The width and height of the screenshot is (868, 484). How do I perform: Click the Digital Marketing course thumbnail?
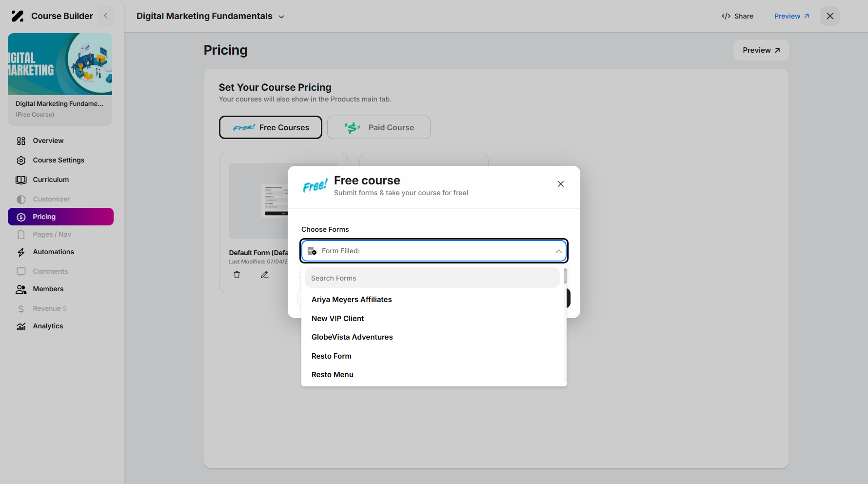pos(60,64)
